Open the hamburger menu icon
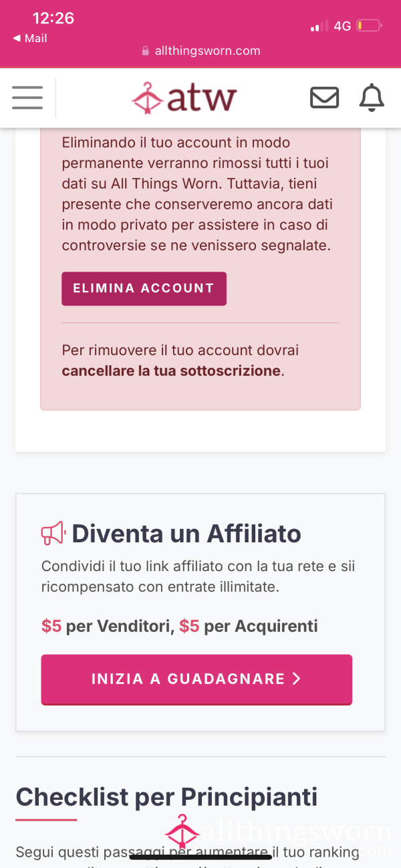Image resolution: width=401 pixels, height=868 pixels. pos(27,98)
